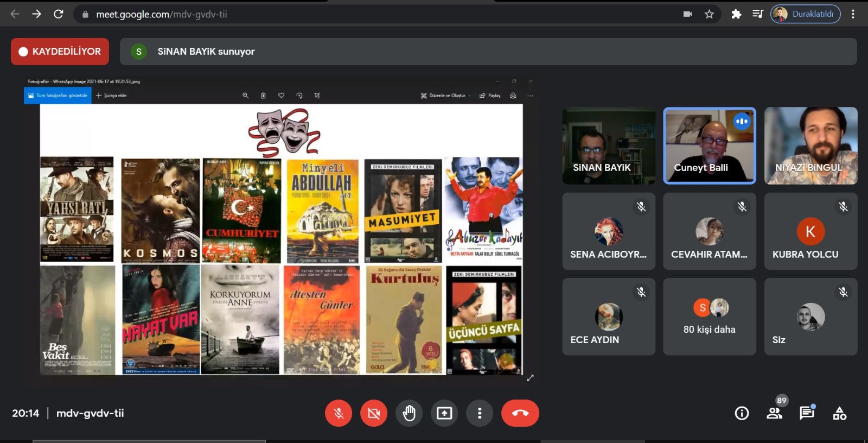Open the '80 kişi daha' participants tile

(x=709, y=317)
